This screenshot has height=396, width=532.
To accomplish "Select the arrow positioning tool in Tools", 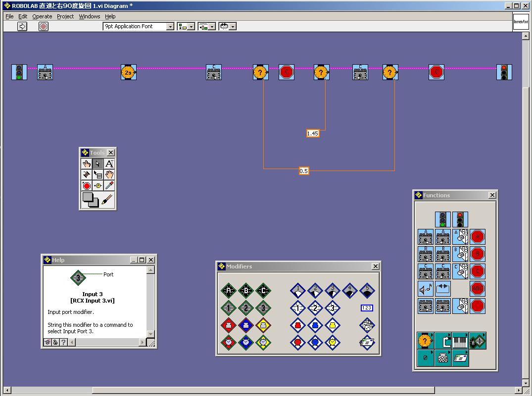I will tap(98, 164).
